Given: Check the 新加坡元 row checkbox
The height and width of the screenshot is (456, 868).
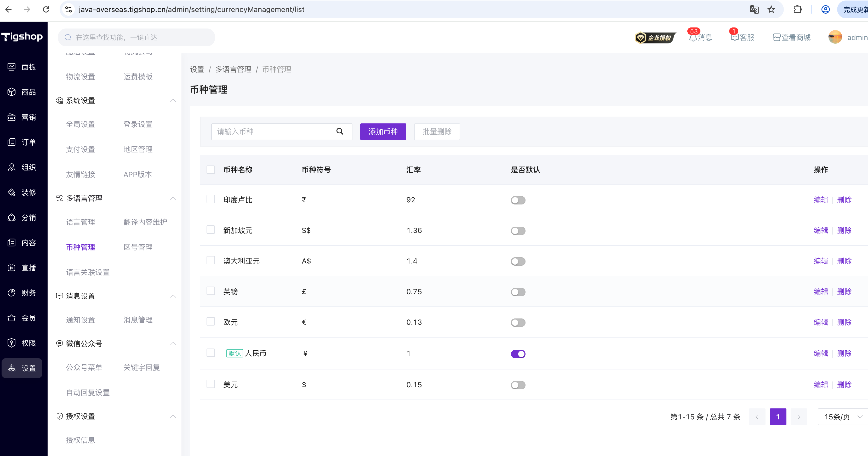Looking at the screenshot, I should click(211, 230).
